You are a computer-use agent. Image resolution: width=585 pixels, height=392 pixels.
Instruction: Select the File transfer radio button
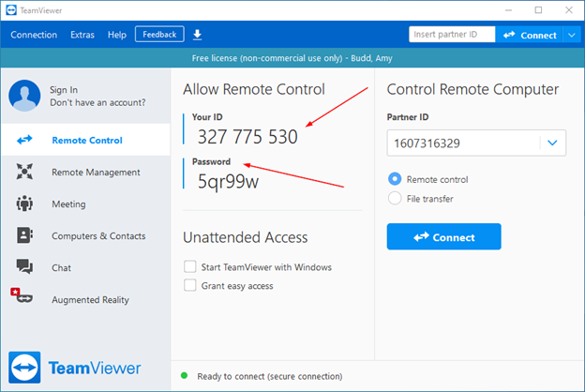coord(395,198)
